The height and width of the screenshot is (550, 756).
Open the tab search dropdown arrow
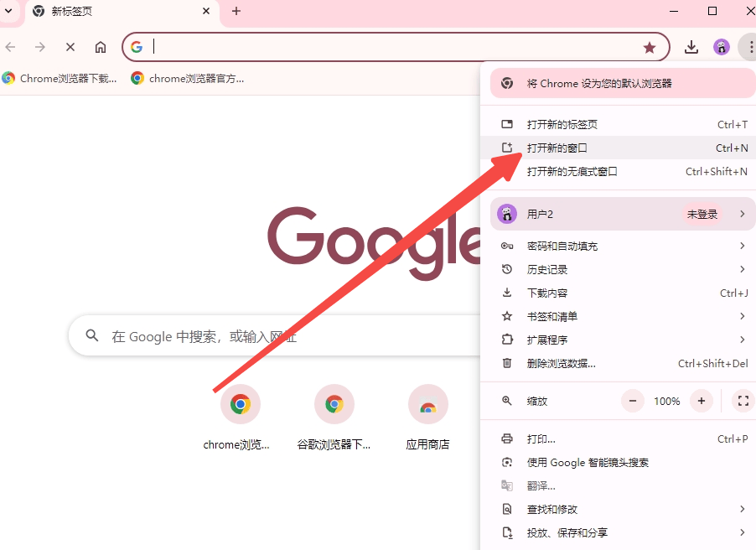8,11
